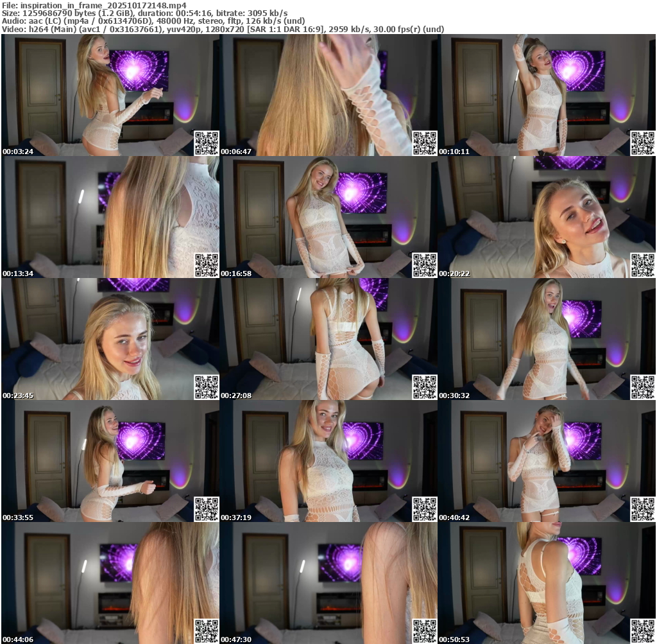The width and height of the screenshot is (657, 644).
Task: Select the frame timestamped 00:06:47
Action: (x=328, y=95)
